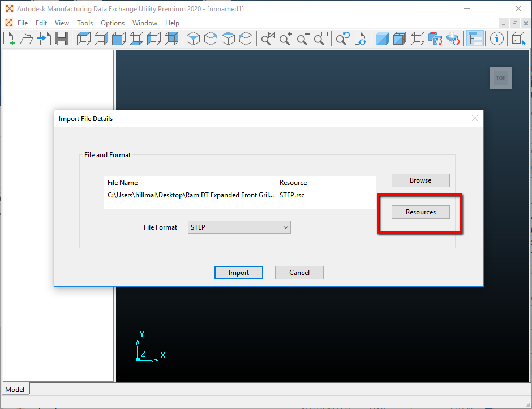
Task: Create a new file with the New icon
Action: (x=9, y=38)
